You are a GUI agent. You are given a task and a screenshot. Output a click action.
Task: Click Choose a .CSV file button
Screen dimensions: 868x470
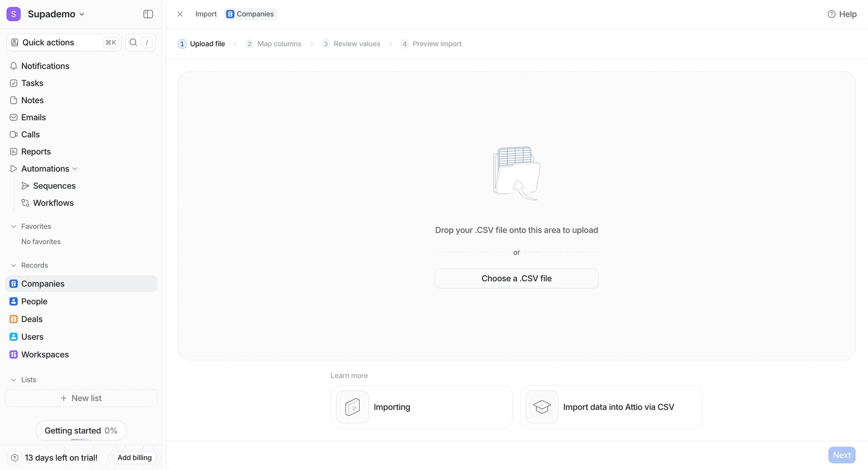pyautogui.click(x=516, y=278)
